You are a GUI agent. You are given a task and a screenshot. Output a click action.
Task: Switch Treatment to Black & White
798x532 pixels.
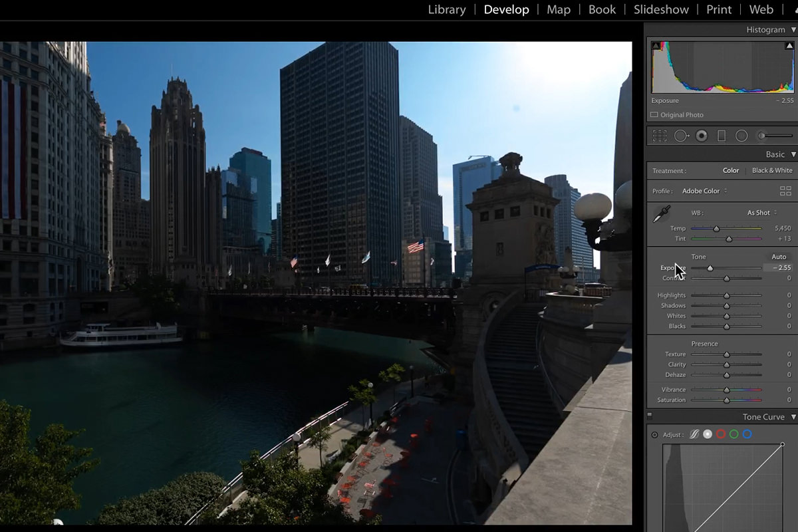pos(772,170)
